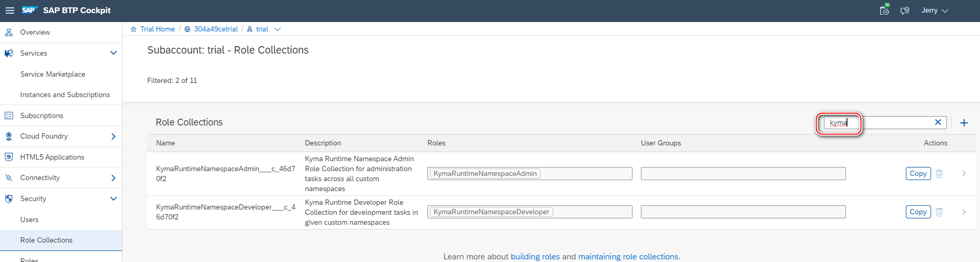Delete KymaRuntimeNamespaceDeveloper role collection
This screenshot has width=980, height=262.
coord(940,212)
